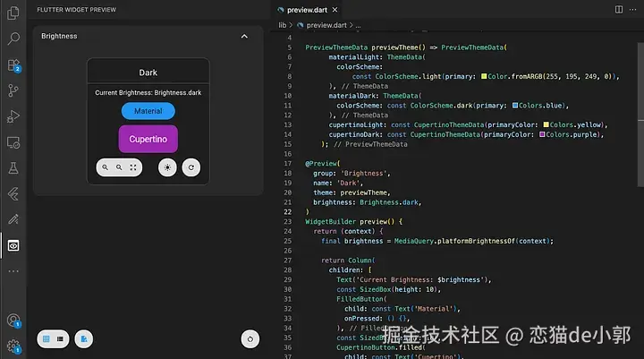Close the preview.dart tab

(x=335, y=10)
